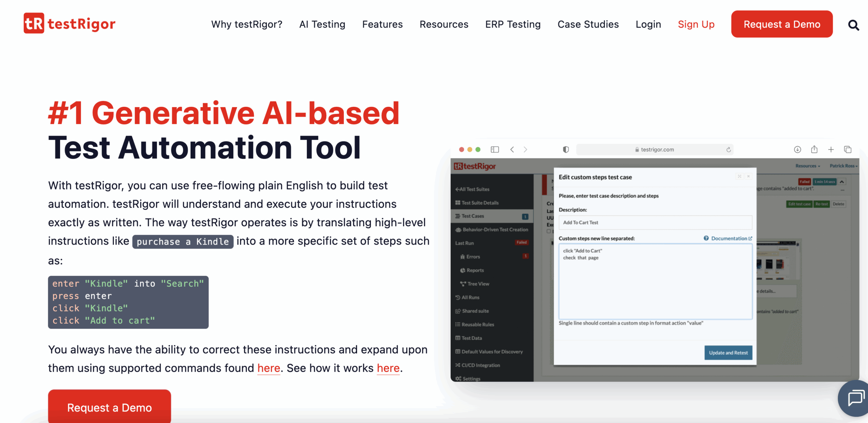Select Test Cases in mockup sidebar
Screen dimensions: 868x423
click(x=473, y=216)
